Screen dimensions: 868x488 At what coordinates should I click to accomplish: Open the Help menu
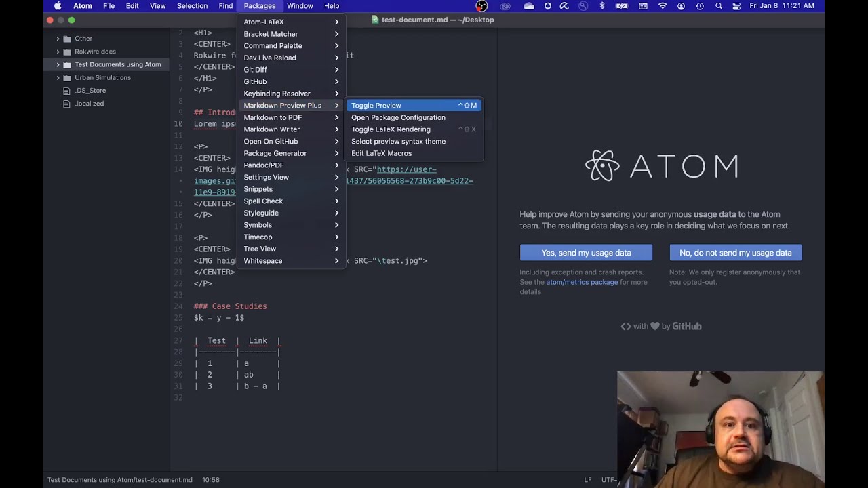coord(332,6)
